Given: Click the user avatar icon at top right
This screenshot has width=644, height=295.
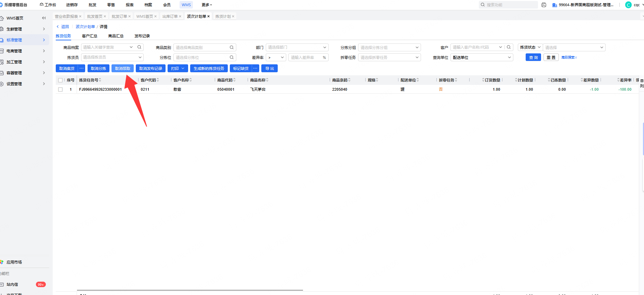Looking at the screenshot, I should (x=628, y=5).
